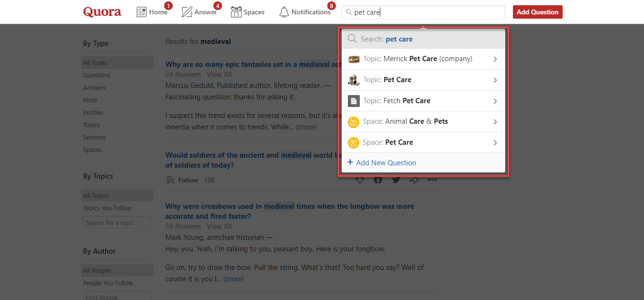644x300 pixels.
Task: Click the Follow feed icon
Action: tap(170, 180)
